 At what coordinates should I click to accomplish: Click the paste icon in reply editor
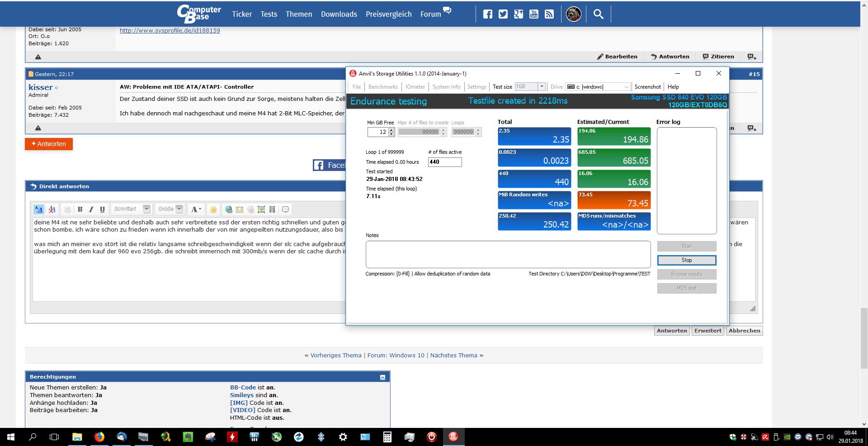point(67,209)
